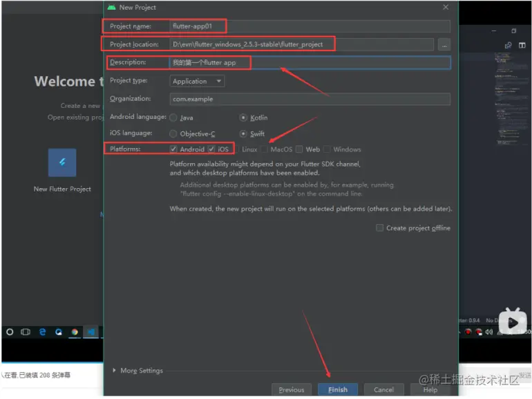Click the Project name input field

(x=310, y=26)
